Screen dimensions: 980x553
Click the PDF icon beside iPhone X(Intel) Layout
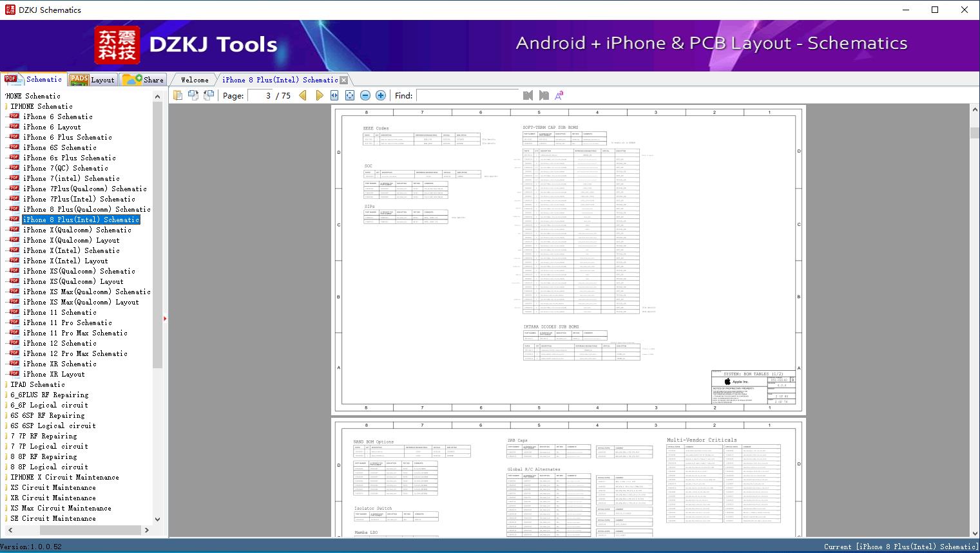[14, 261]
